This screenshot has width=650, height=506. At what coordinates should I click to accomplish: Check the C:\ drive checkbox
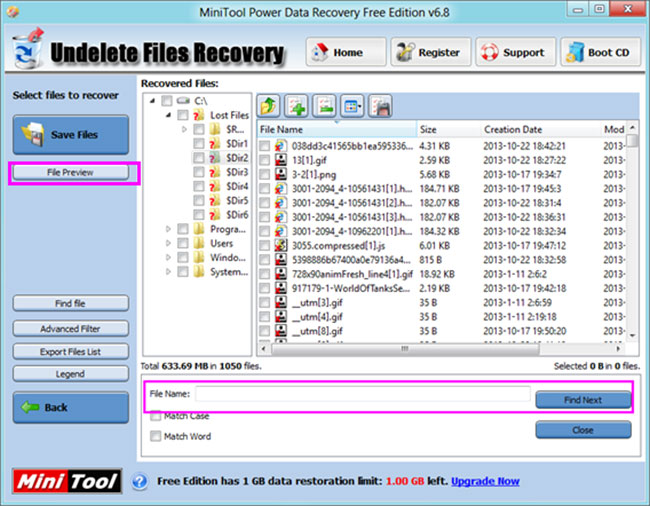167,101
